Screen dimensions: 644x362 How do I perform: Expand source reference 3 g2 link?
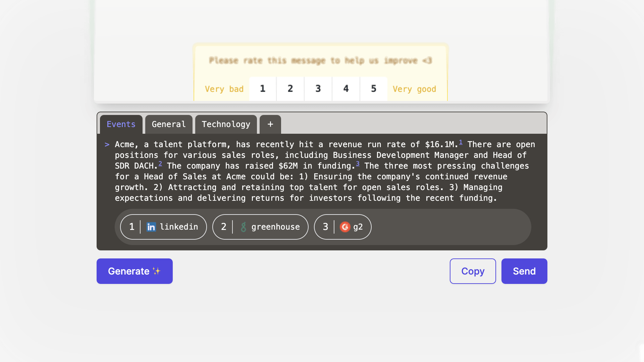343,227
